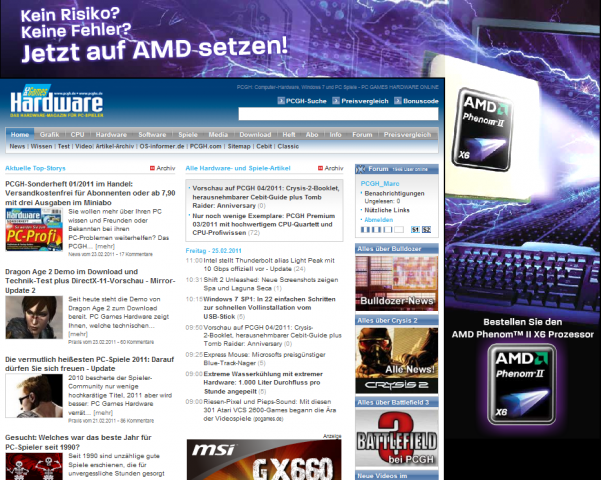Click the Bonuscode arrow icon

[397, 101]
